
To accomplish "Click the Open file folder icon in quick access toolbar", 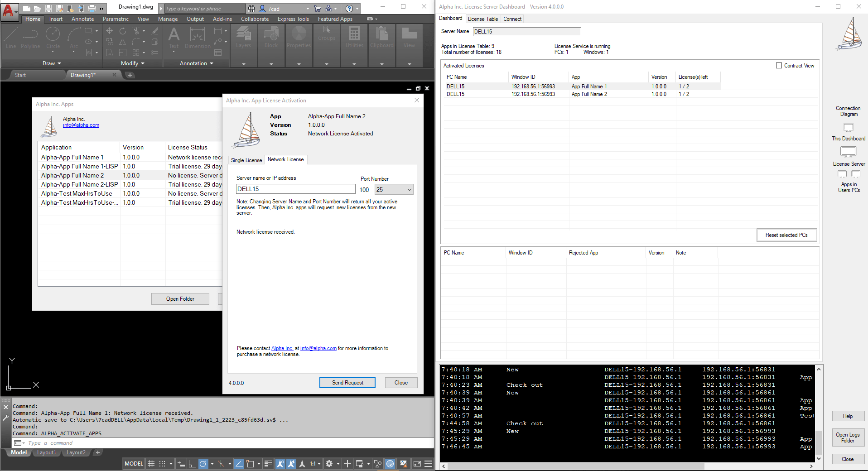I will tap(38, 9).
